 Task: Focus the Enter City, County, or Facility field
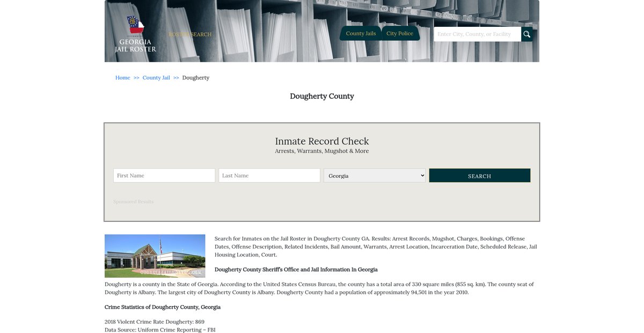pyautogui.click(x=477, y=34)
